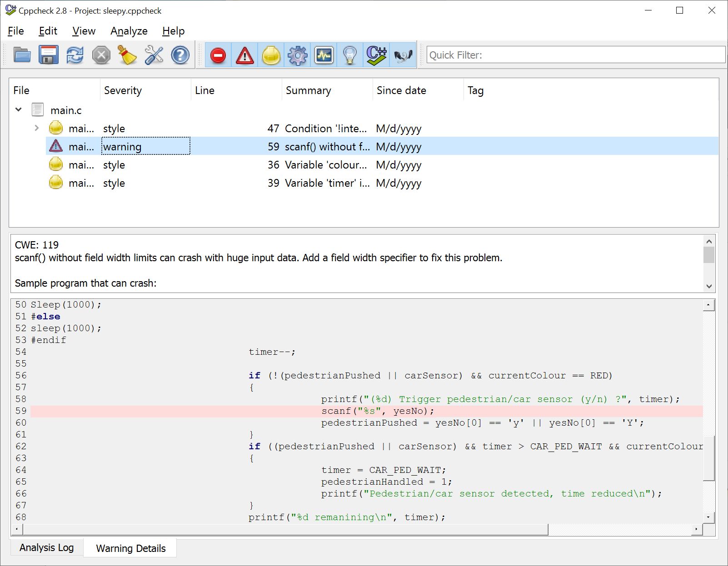728x566 pixels.
Task: Click the "pedestrianHandled = 1;" code line
Action: point(386,482)
